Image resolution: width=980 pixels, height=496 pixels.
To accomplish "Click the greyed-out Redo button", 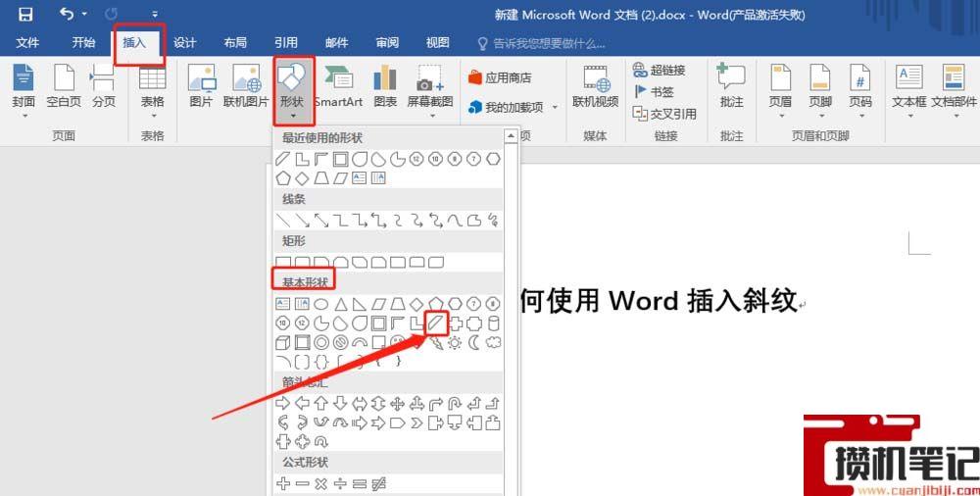I will 112,13.
